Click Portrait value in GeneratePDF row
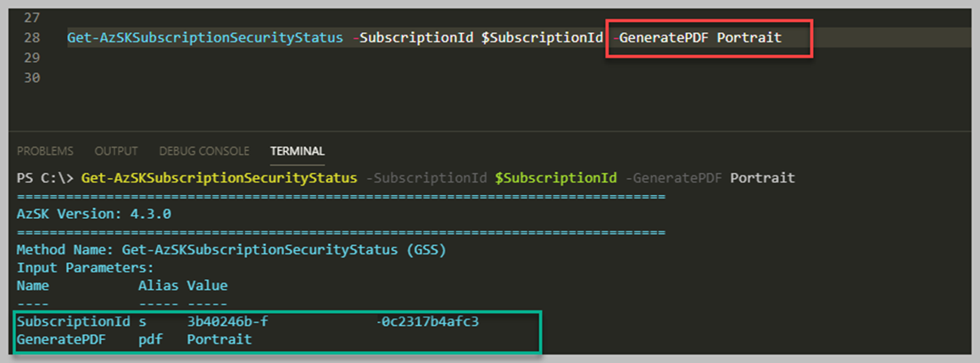The image size is (980, 363). tap(220, 340)
